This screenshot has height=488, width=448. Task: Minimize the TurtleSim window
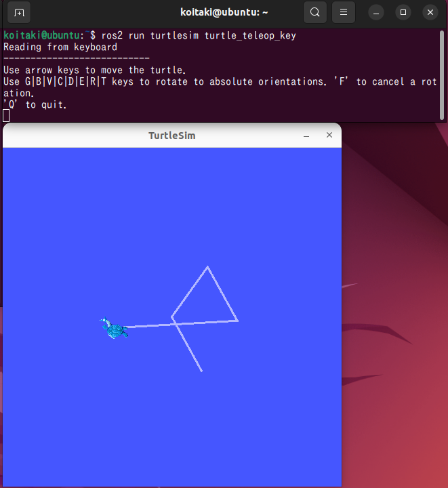coord(306,136)
